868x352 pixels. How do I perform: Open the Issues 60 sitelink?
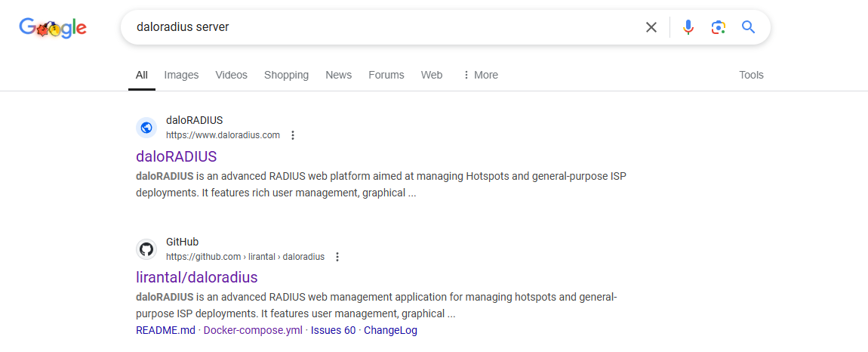click(x=334, y=330)
